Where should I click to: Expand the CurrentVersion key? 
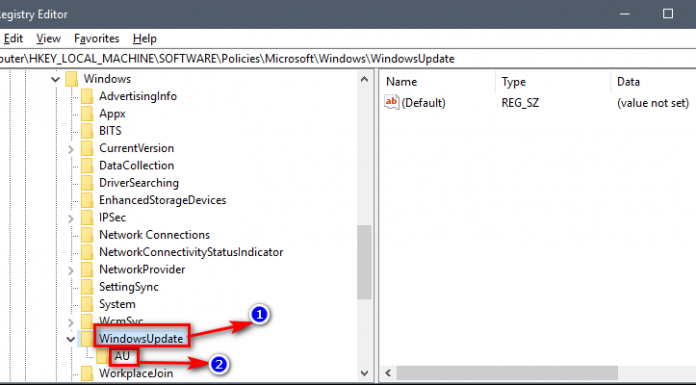[x=71, y=149]
